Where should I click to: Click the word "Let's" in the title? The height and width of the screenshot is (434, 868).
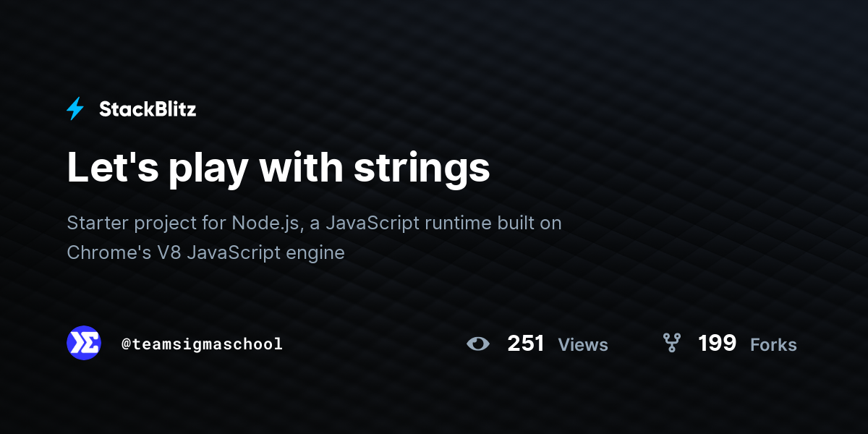[x=112, y=167]
